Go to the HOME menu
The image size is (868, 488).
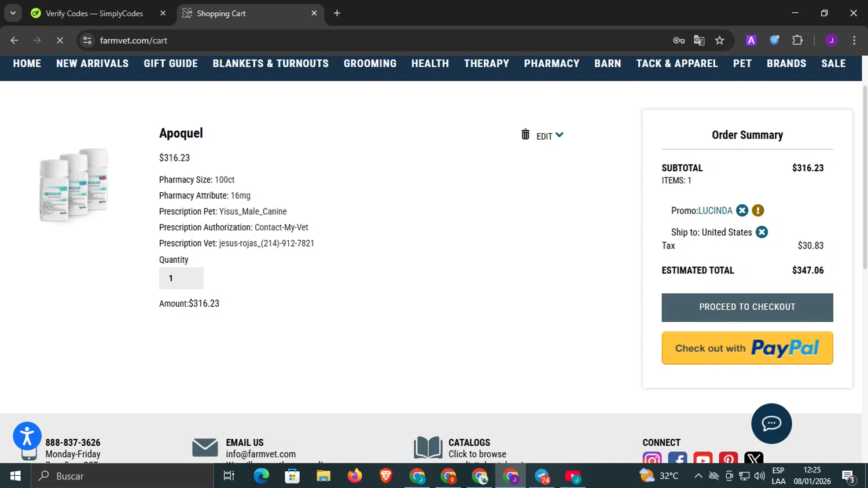27,64
